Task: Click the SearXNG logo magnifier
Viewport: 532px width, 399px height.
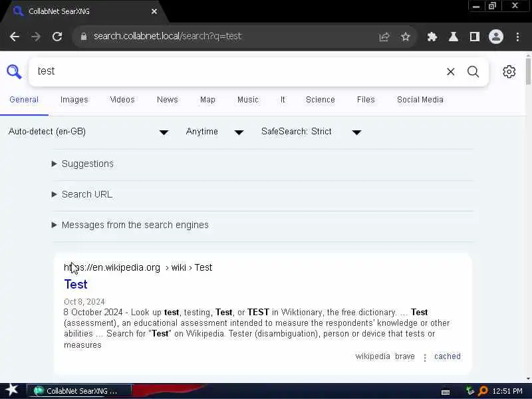Action: (14, 72)
